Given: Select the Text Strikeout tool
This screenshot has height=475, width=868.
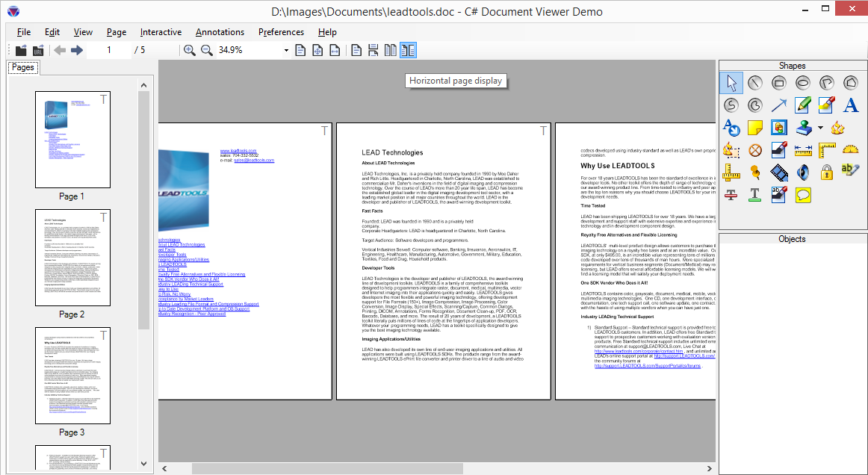Looking at the screenshot, I should 731,195.
